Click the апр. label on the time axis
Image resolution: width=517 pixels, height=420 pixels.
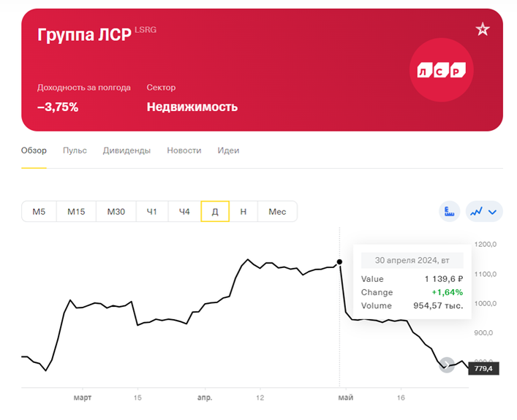205,397
